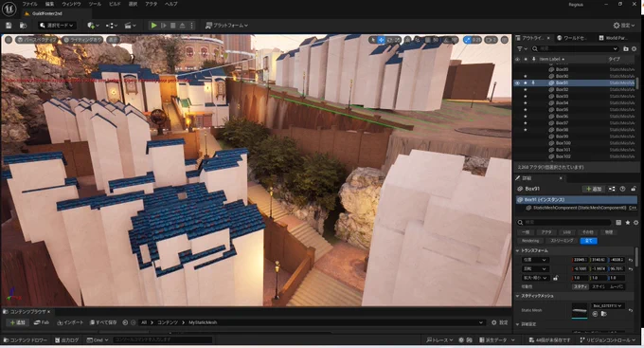The width and height of the screenshot is (644, 348).
Task: Open the Blueprints dropdown in the toolbar
Action: tap(112, 26)
